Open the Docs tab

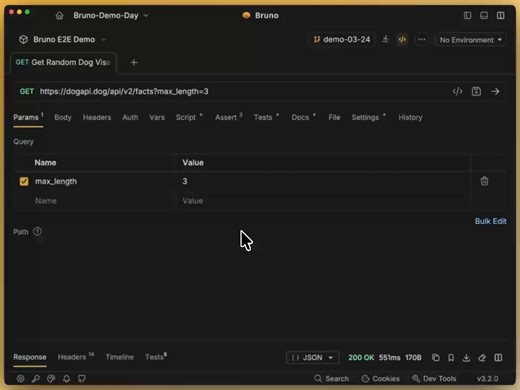click(303, 117)
